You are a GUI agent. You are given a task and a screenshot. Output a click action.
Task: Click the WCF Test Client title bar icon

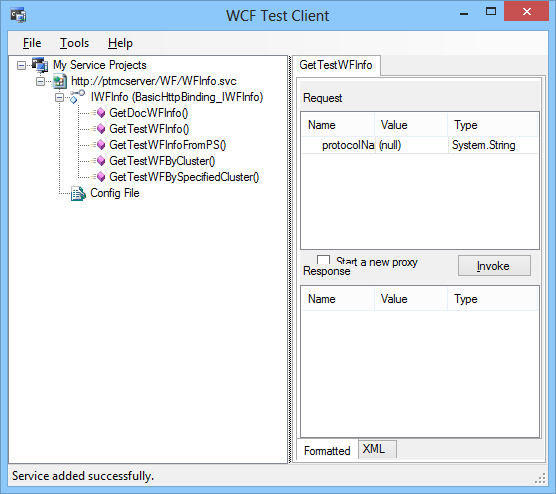[x=18, y=16]
